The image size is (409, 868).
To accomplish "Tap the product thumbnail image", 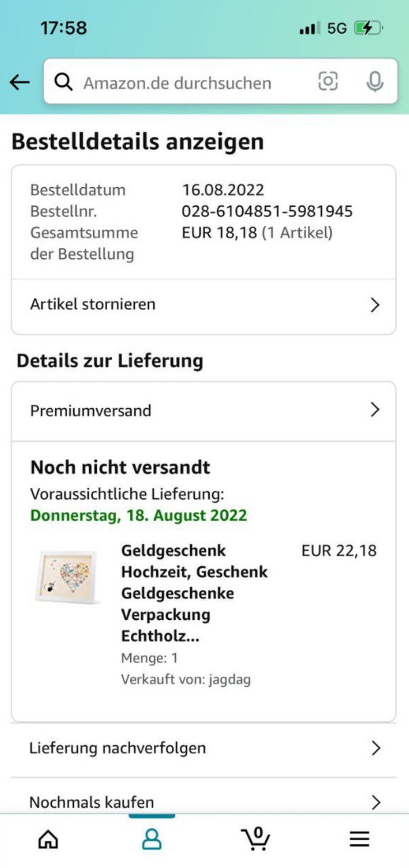I will pos(66,576).
